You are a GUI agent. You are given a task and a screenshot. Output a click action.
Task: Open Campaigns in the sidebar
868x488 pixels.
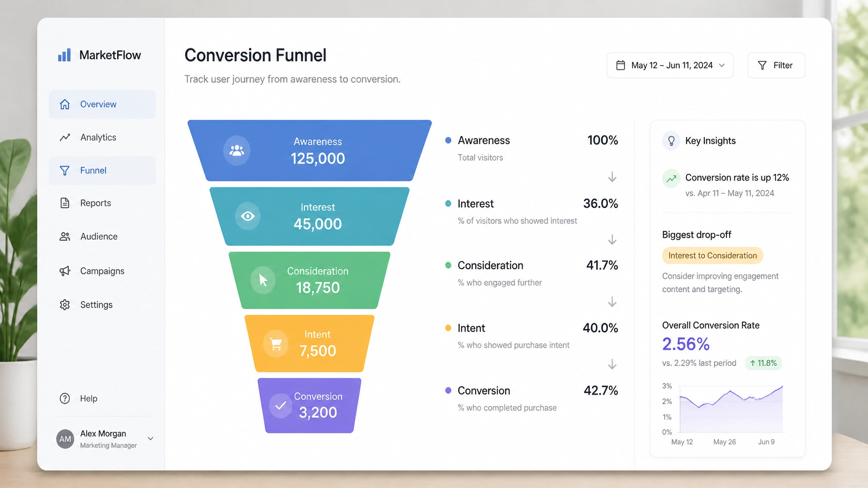point(102,271)
